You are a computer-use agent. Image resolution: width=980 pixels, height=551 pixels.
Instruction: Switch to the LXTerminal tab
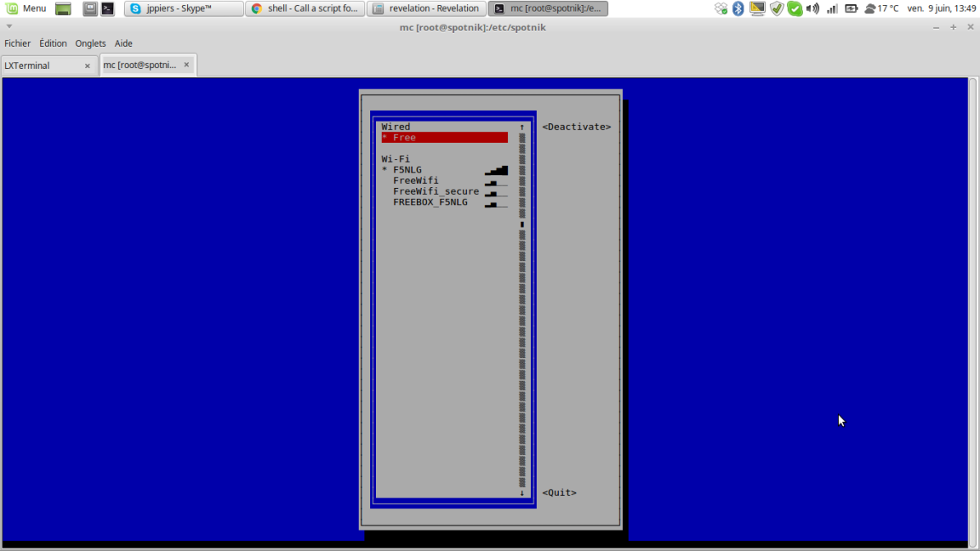pos(41,66)
